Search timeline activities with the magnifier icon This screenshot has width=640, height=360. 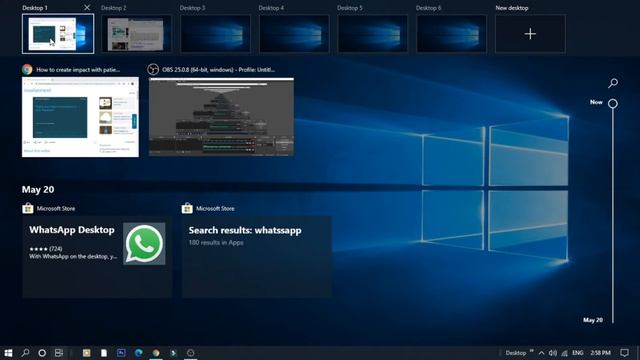click(613, 83)
